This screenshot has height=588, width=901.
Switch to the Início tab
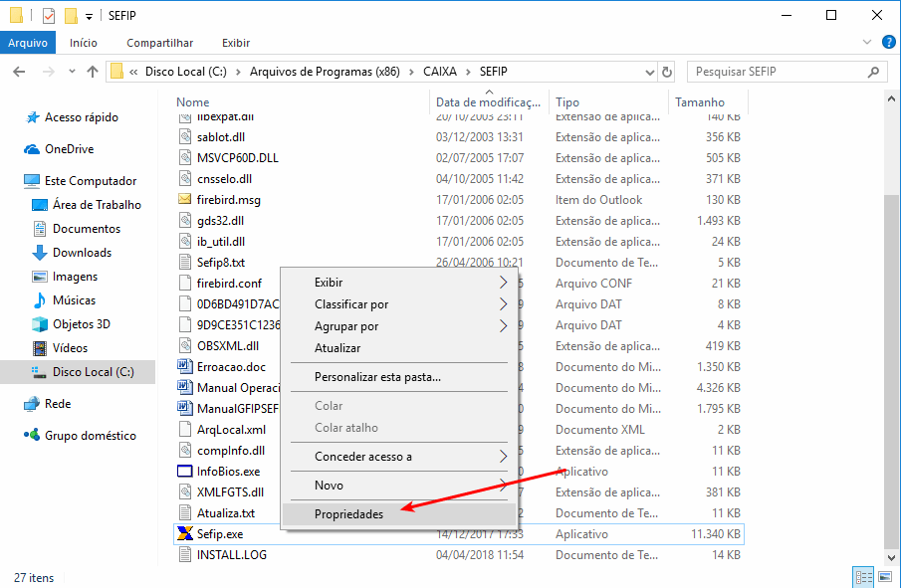coord(84,43)
